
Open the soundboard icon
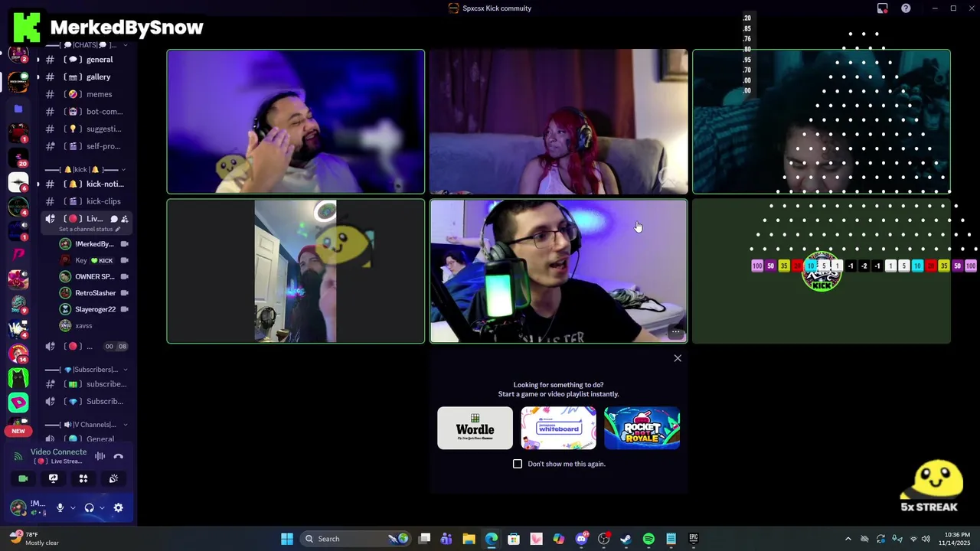(113, 478)
